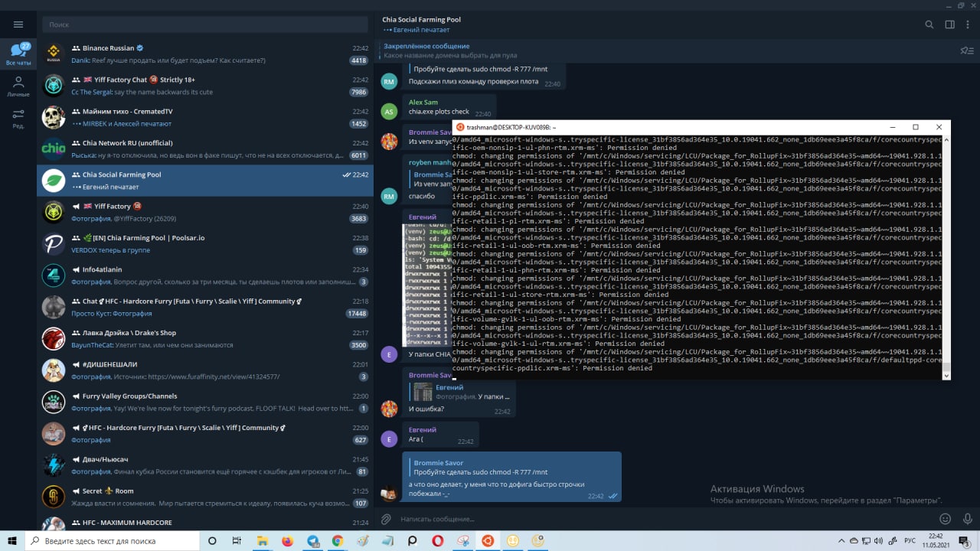Viewport: 980px width, 551px height.
Task: Select the 'Все чаты' folder
Action: [18, 54]
